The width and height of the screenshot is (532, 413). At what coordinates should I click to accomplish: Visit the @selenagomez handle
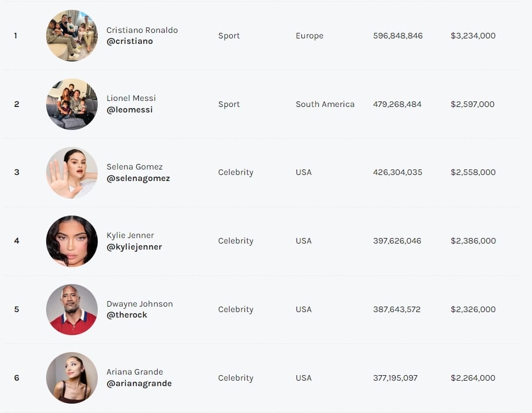(138, 178)
